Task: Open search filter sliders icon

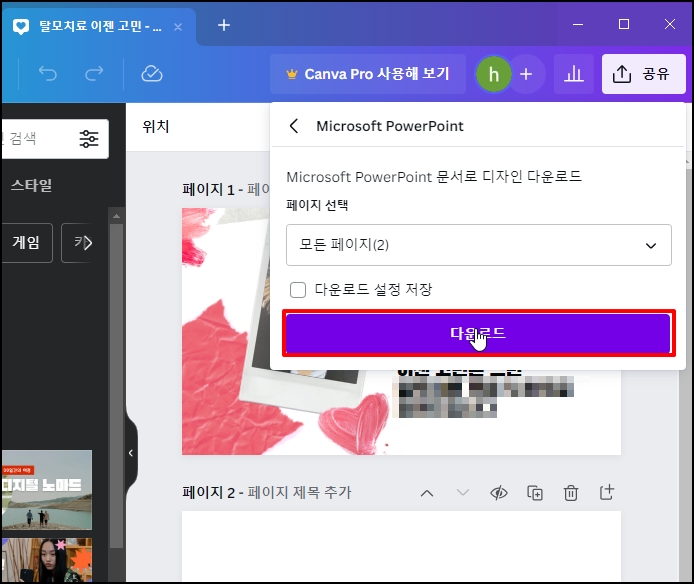Action: 89,139
